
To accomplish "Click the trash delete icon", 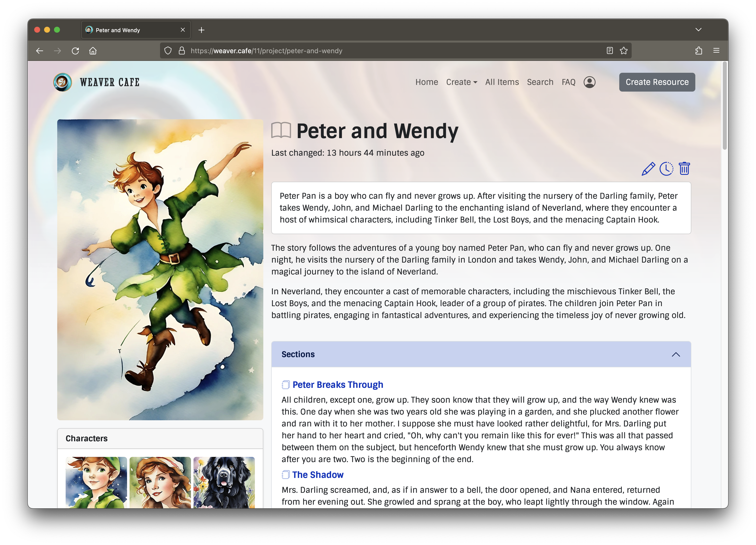I will point(684,169).
